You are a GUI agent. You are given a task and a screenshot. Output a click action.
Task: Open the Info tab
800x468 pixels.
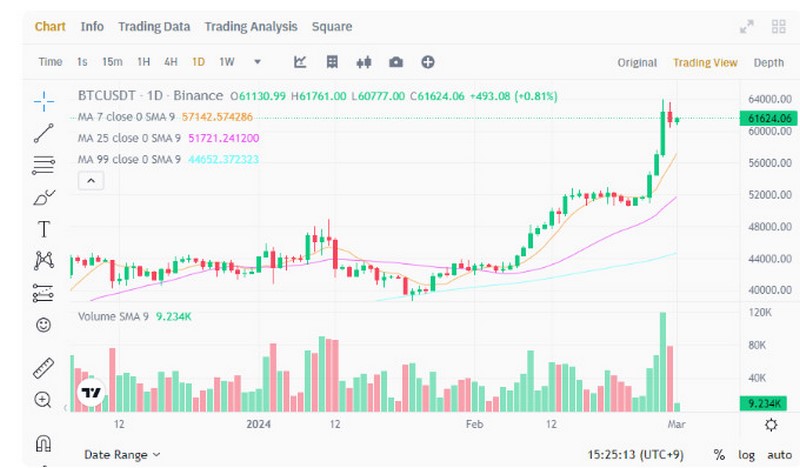(x=92, y=27)
